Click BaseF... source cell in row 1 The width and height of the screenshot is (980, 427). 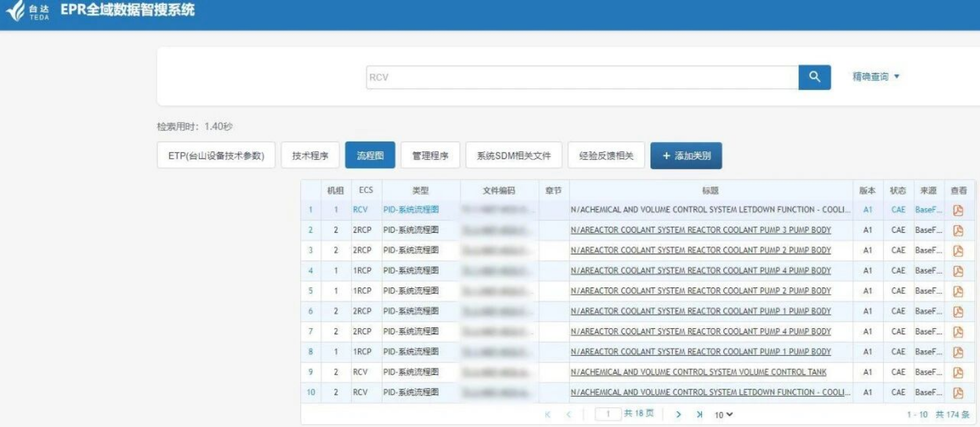tap(928, 210)
